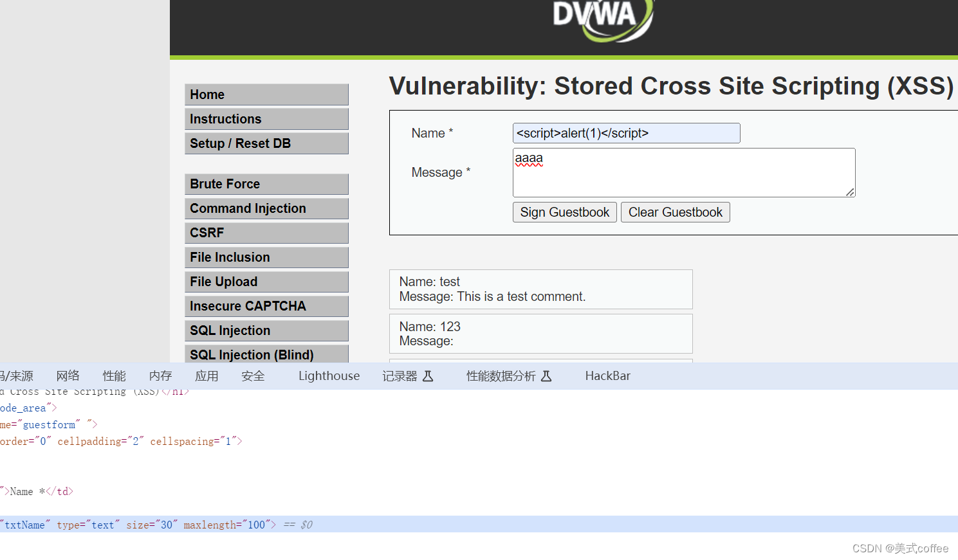Open SQL Injection (Blind) page
This screenshot has width=958, height=560.
click(266, 354)
